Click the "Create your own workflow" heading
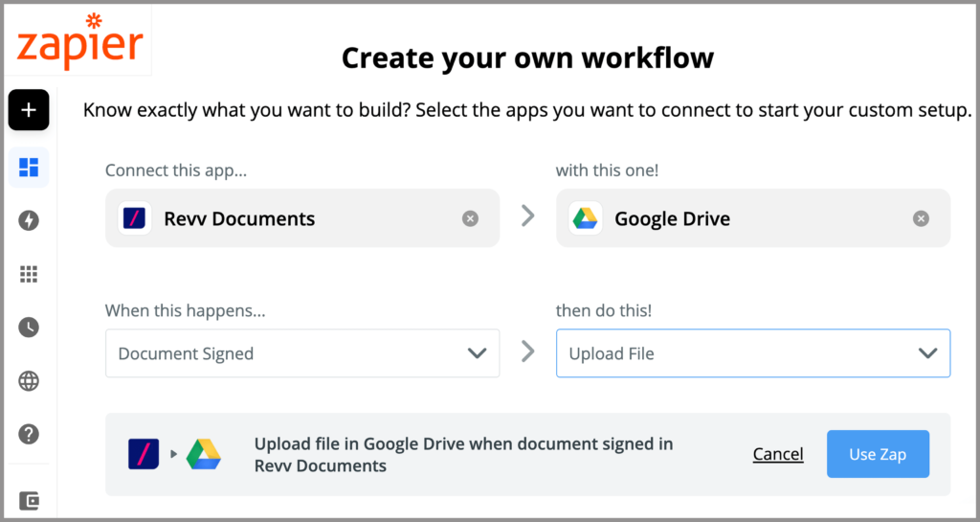 point(527,58)
